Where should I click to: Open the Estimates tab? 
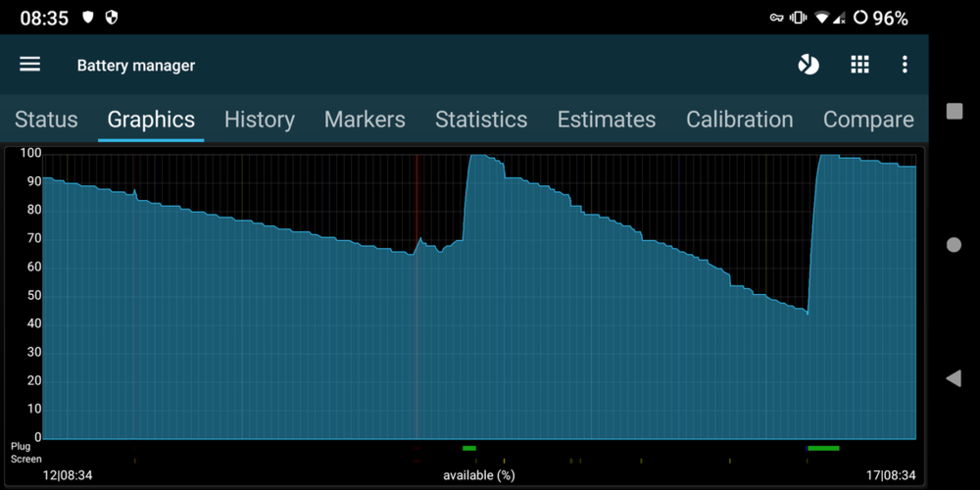607,120
